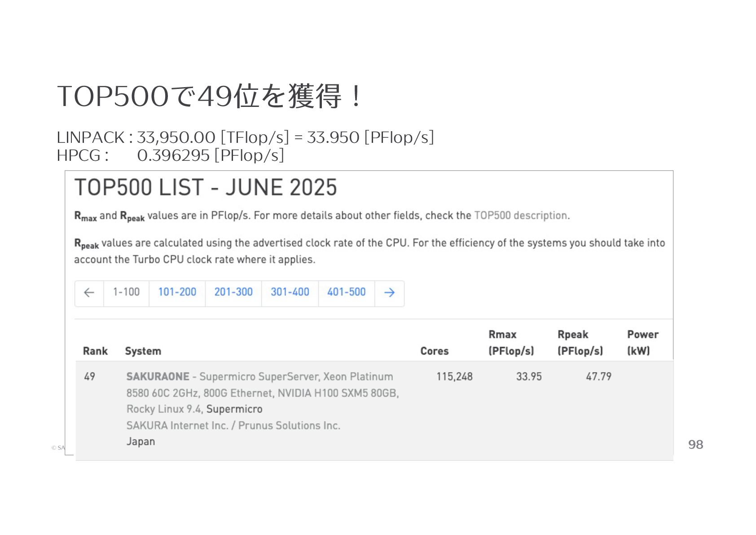Open the 101-200 ranking page
Image resolution: width=756 pixels, height=535 pixels.
(177, 292)
